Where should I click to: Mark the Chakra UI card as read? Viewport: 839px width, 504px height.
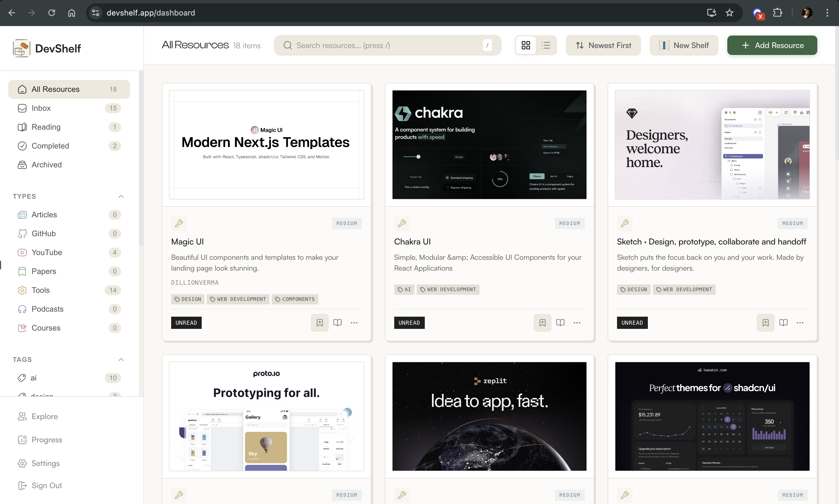click(409, 323)
